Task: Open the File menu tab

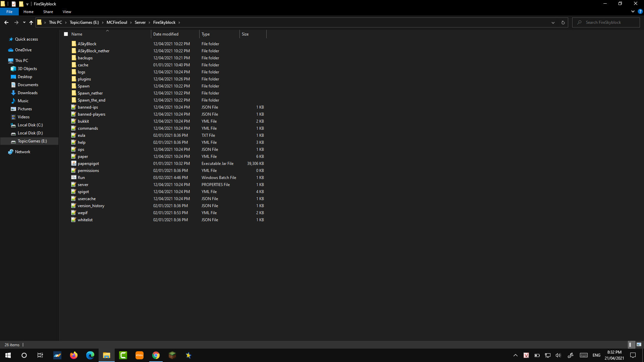Action: click(x=9, y=12)
